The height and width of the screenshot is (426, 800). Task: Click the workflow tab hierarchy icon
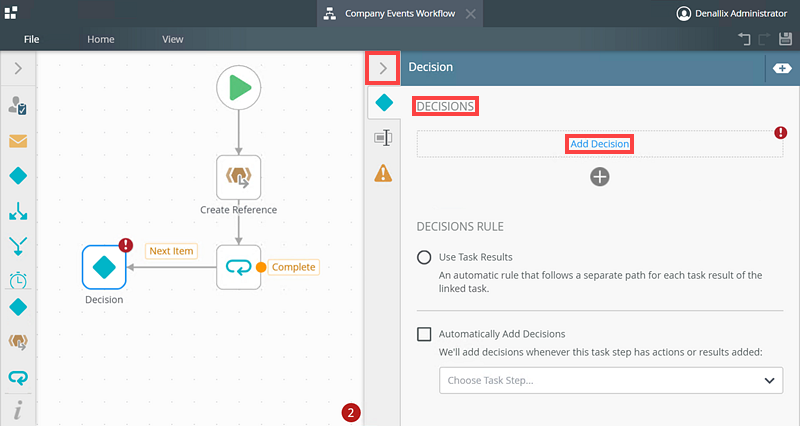click(330, 14)
